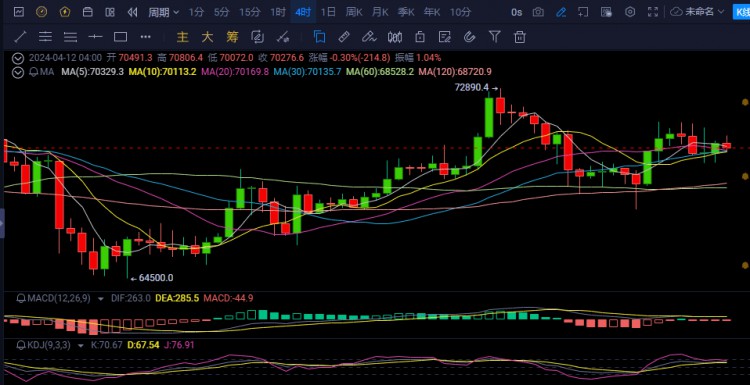Toggle the lock drawings icon

coord(420,37)
